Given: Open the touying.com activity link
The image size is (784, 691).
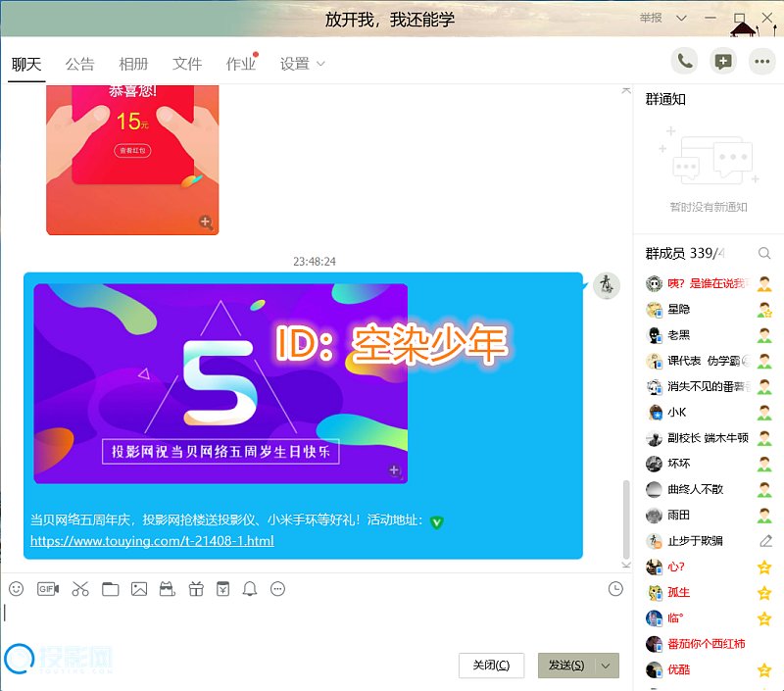Looking at the screenshot, I should click(x=152, y=541).
